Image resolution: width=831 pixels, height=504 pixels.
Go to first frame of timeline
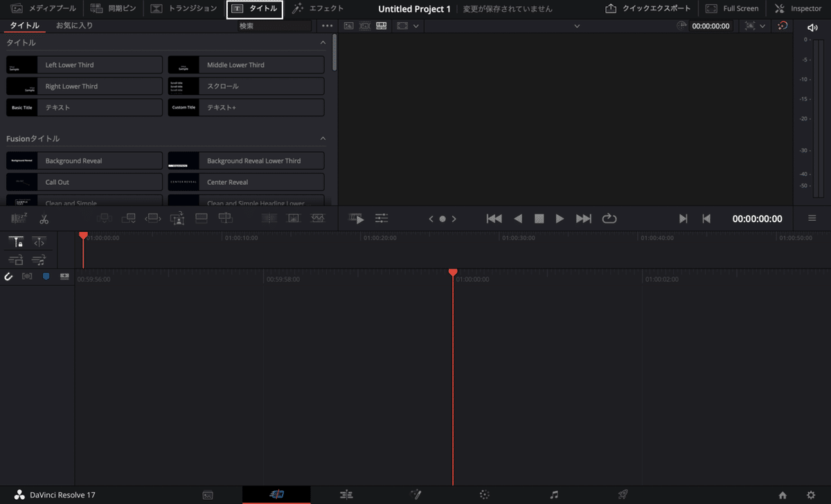tap(494, 219)
